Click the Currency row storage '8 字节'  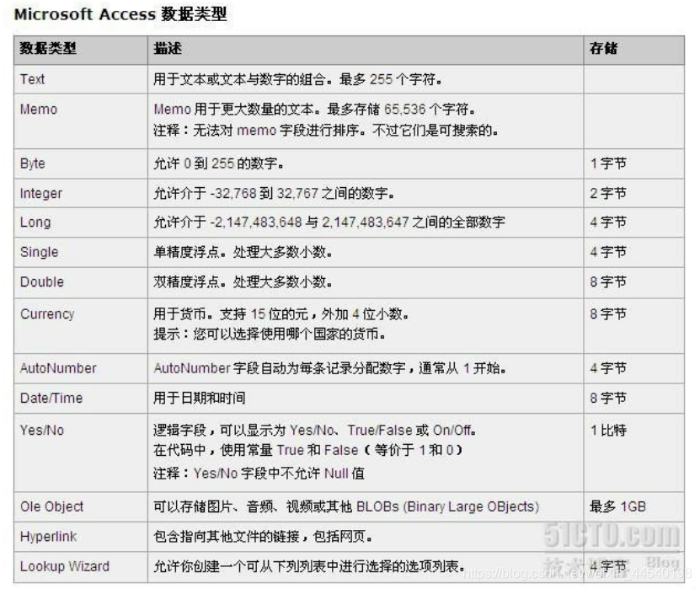608,314
